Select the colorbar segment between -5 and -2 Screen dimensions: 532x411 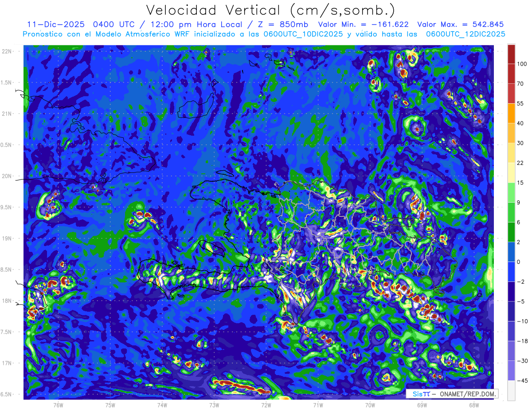click(511, 291)
